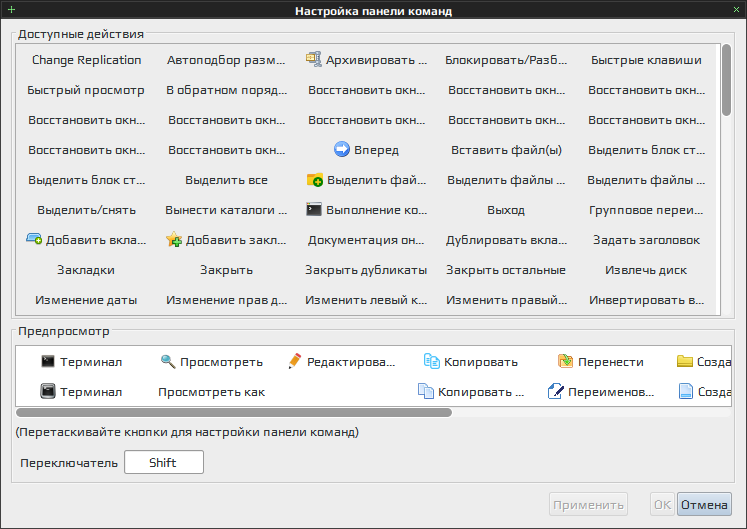Click the OK button
The height and width of the screenshot is (529, 747).
point(661,505)
